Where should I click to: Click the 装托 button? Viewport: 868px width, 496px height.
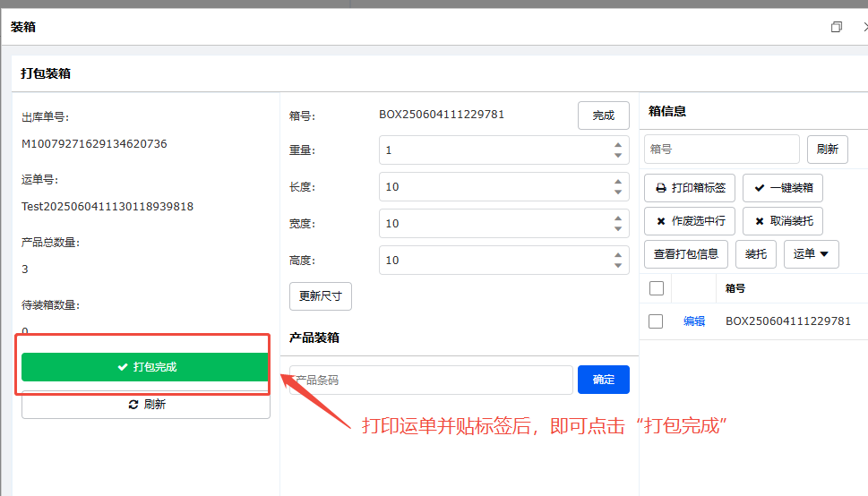click(756, 254)
